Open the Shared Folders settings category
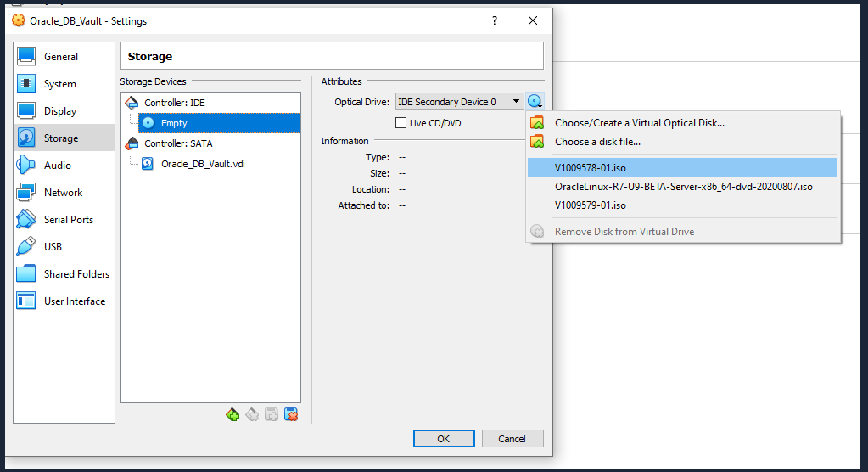Viewport: 868px width, 472px height. [64, 273]
